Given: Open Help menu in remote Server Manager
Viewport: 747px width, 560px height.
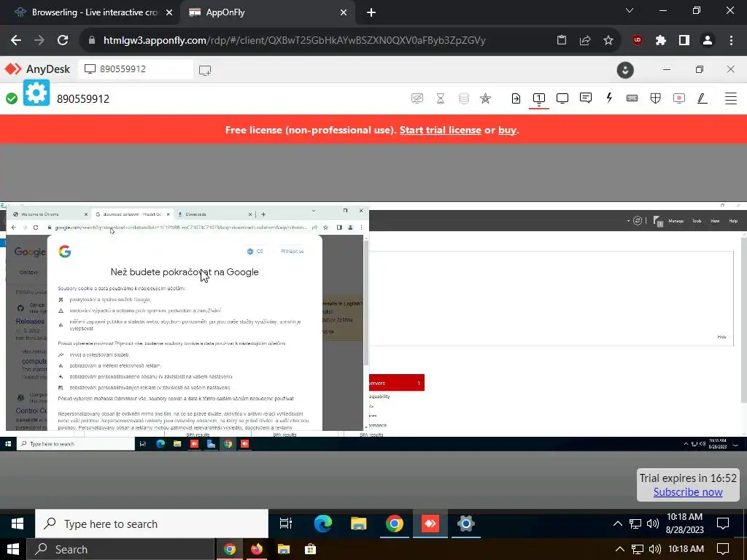Looking at the screenshot, I should (732, 221).
